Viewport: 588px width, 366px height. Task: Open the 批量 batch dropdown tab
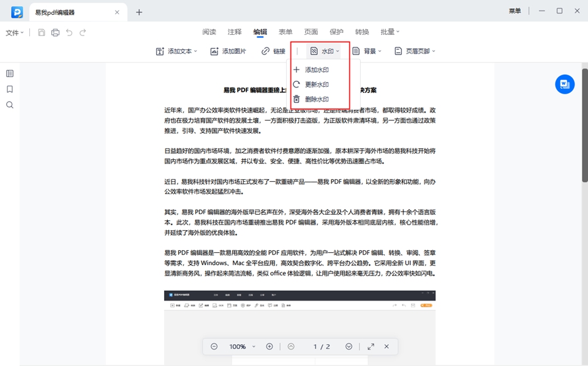coord(390,32)
